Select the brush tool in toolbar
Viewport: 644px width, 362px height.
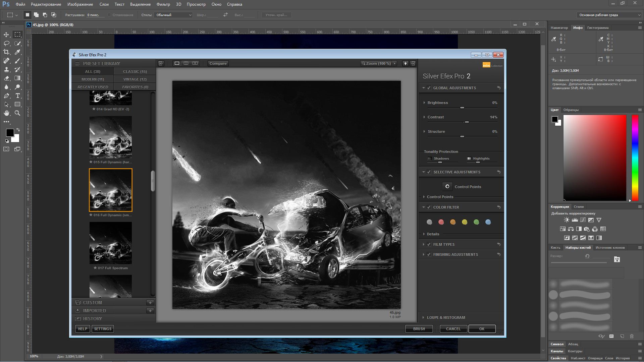(18, 61)
